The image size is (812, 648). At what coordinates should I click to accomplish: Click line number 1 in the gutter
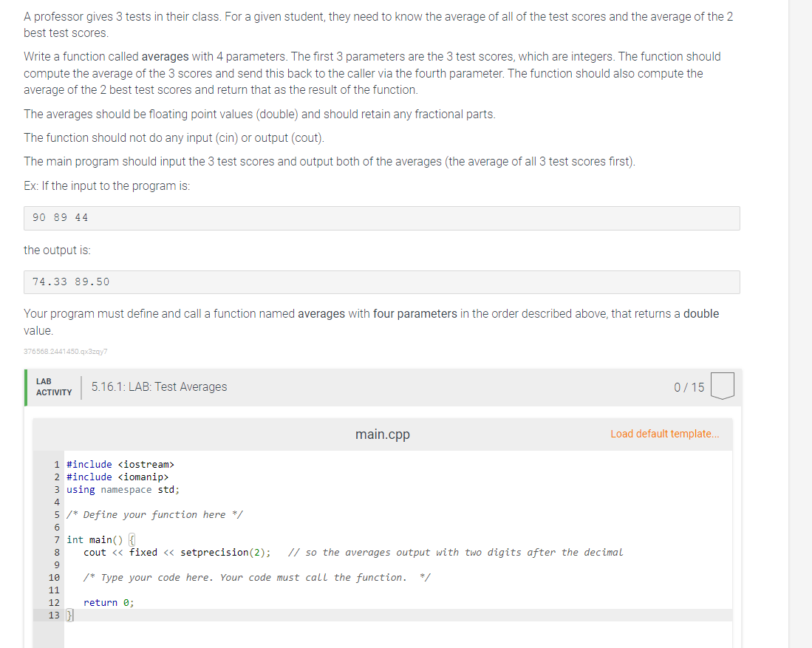56,464
